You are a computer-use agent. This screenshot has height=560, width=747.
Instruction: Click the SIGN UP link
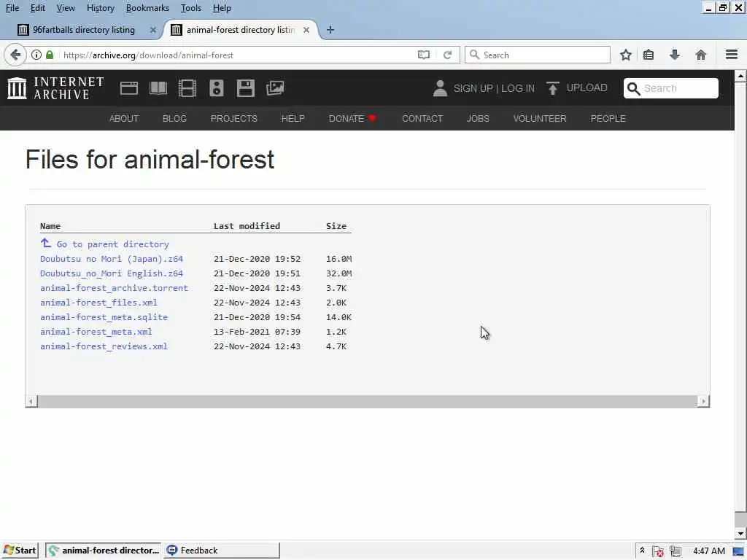click(x=473, y=88)
